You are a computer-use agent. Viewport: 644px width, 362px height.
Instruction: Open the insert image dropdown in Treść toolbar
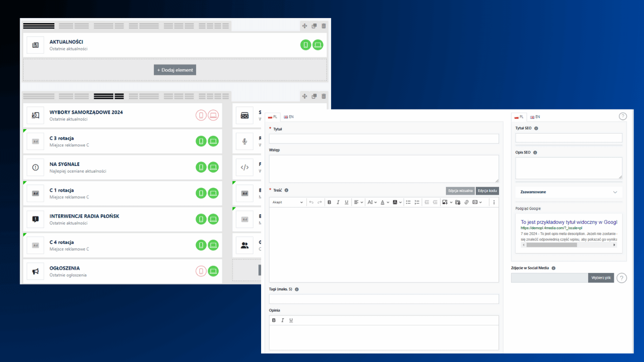447,202
